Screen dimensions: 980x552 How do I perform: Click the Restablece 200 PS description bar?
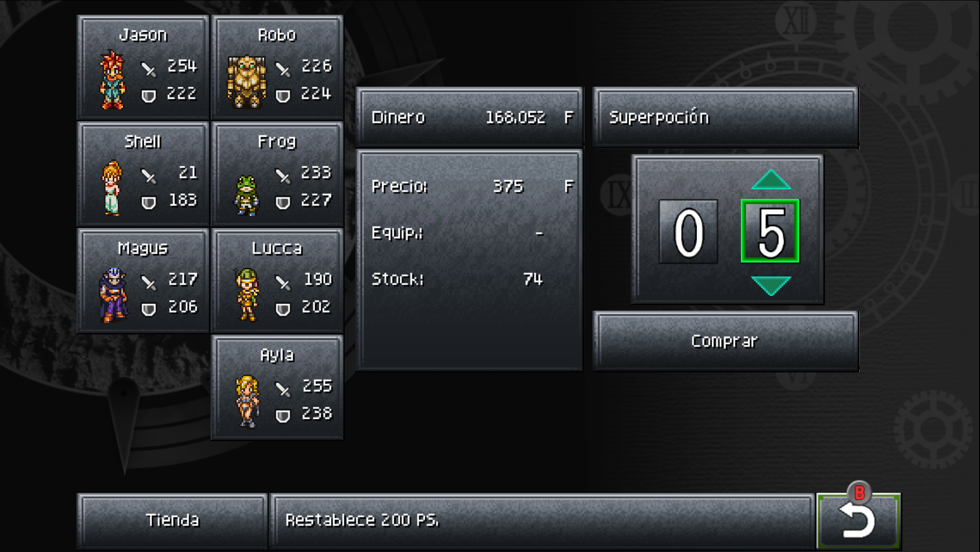tap(542, 520)
